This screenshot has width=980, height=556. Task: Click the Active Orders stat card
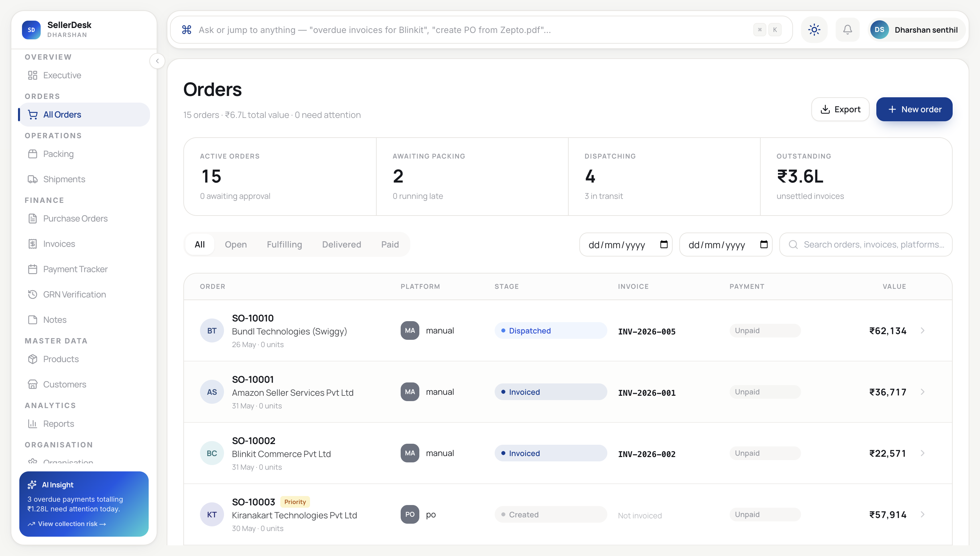tap(280, 177)
